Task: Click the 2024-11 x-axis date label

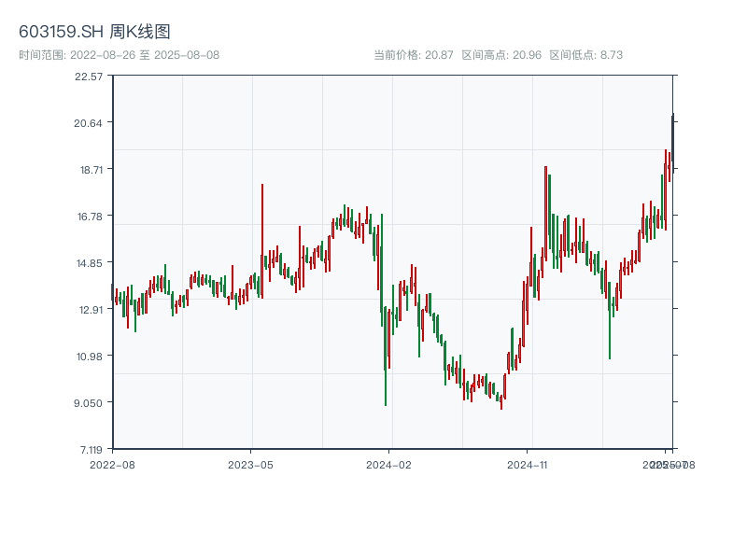Action: click(528, 464)
